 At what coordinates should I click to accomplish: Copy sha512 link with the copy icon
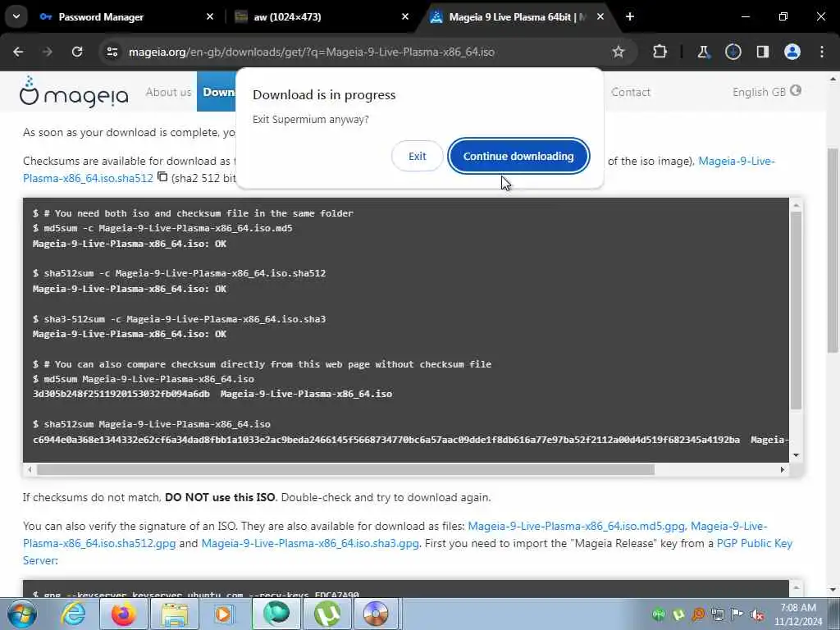162,177
